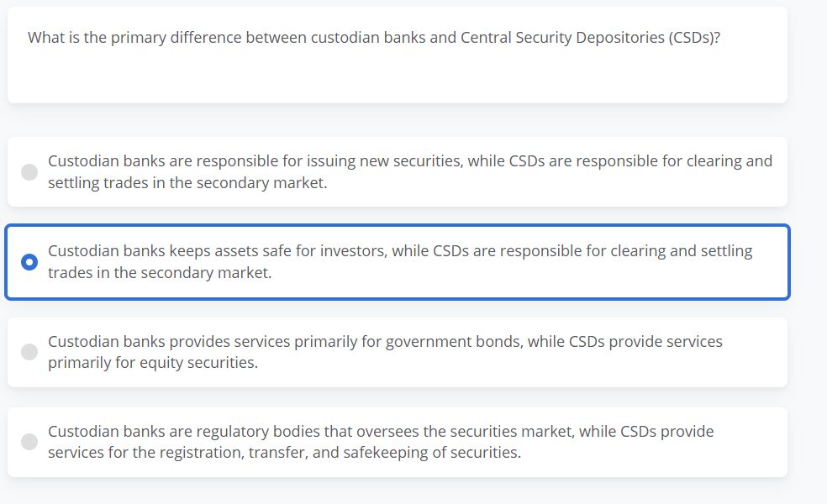827x504 pixels.
Task: Click the question text panel
Action: 398,55
